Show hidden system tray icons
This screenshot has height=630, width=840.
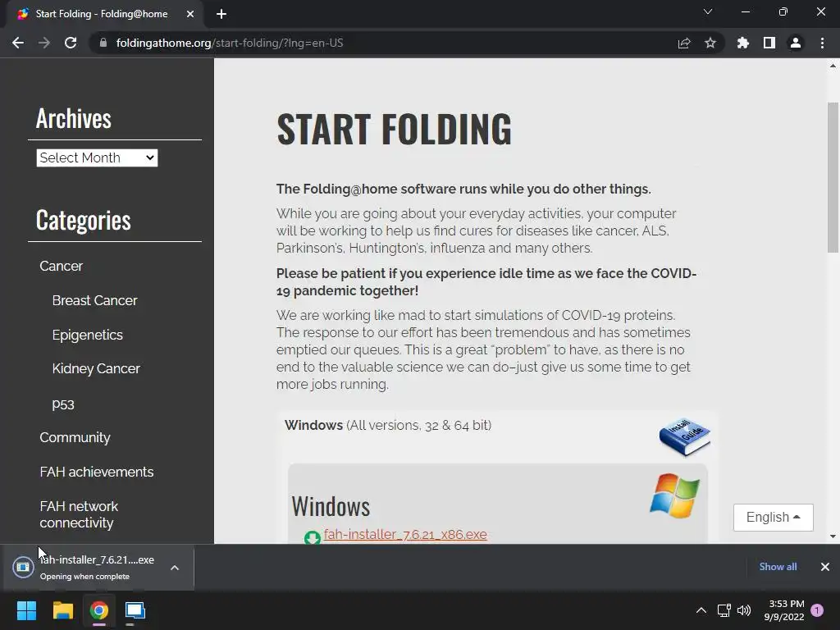701,610
